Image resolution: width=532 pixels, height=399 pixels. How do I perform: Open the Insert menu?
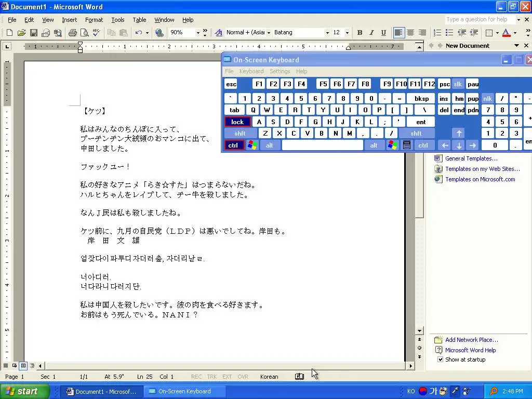pyautogui.click(x=69, y=20)
